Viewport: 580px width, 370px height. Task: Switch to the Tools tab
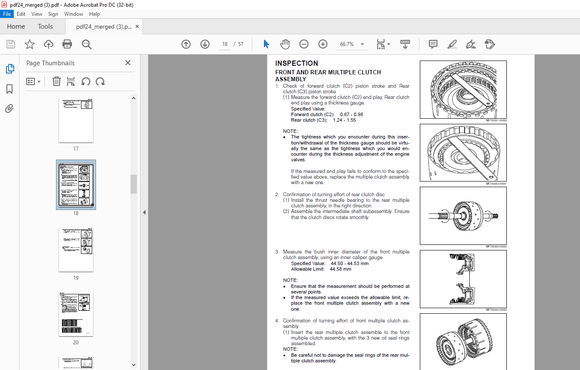coord(45,27)
